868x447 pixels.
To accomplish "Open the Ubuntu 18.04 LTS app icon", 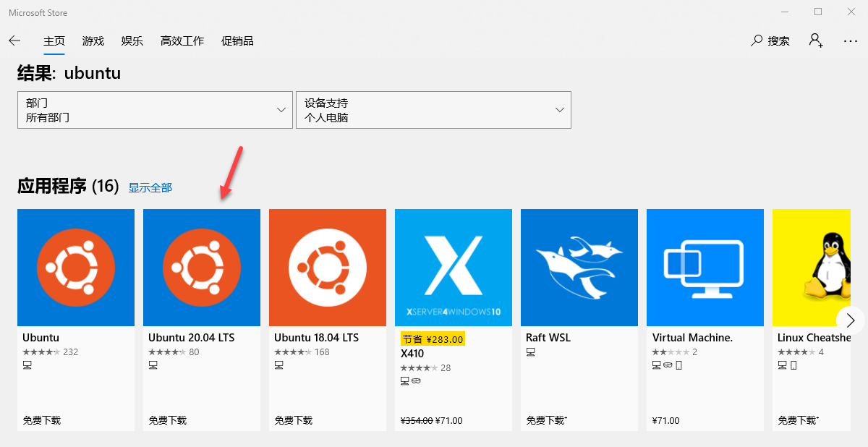I will 328,268.
